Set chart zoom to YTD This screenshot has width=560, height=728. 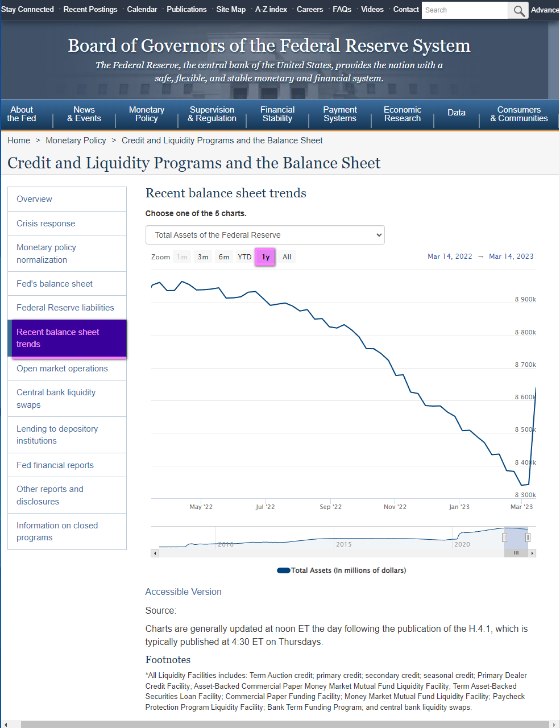click(x=244, y=257)
